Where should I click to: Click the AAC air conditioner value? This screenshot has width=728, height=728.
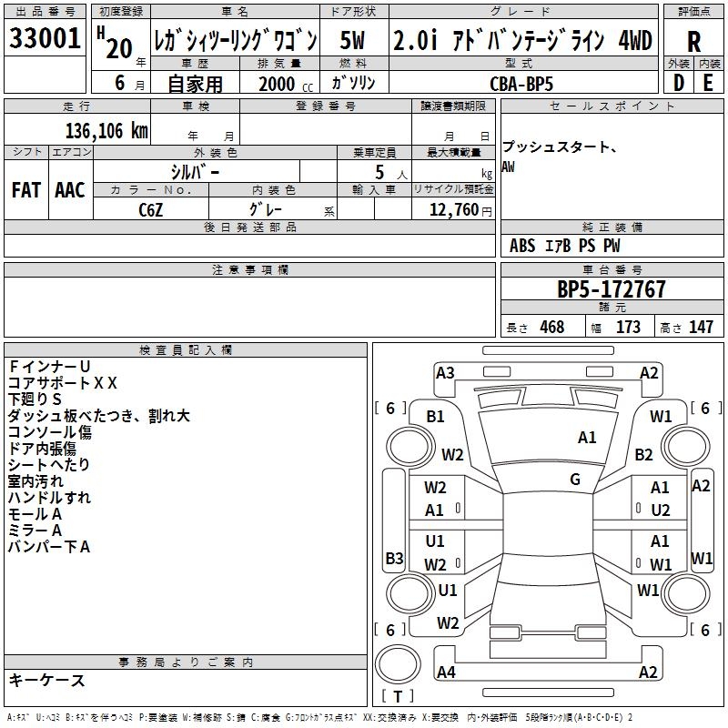click(x=70, y=190)
